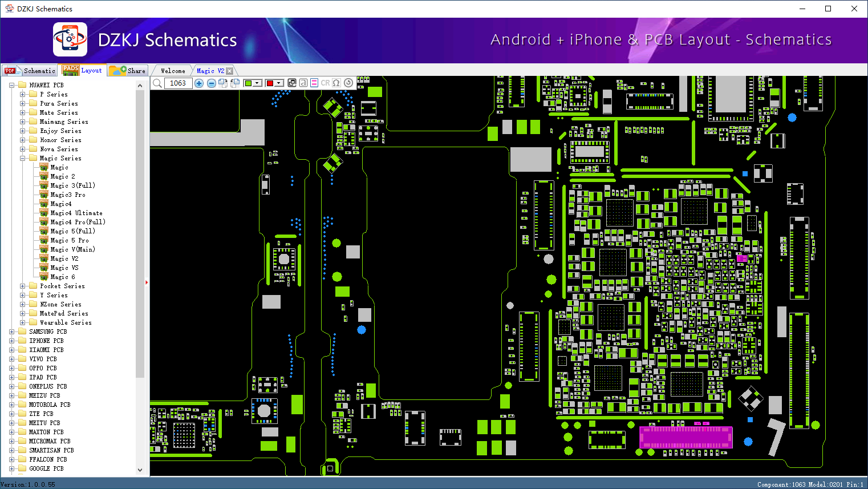Zoom in with the blue plus button
The height and width of the screenshot is (489, 868).
pos(199,83)
